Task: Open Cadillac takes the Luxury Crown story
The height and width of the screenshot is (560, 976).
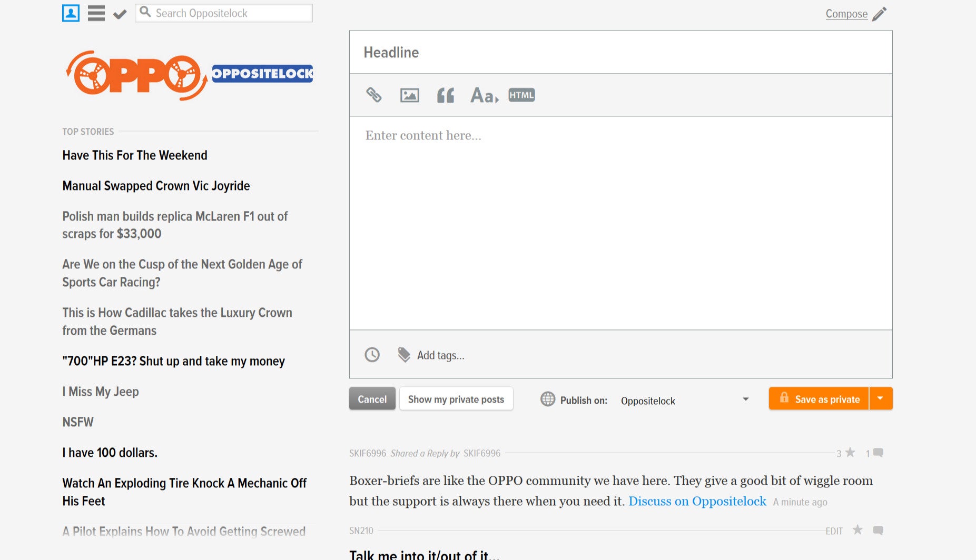Action: pyautogui.click(x=177, y=322)
